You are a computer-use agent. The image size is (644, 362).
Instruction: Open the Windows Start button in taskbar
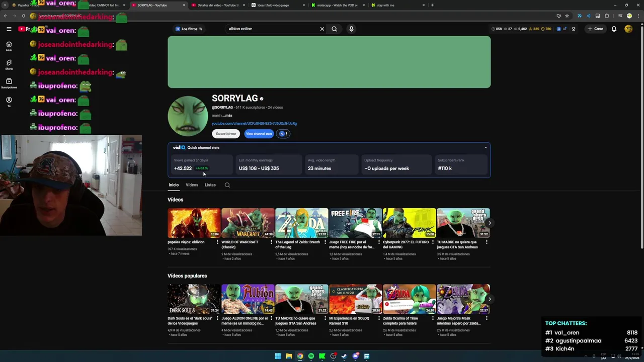click(x=278, y=356)
